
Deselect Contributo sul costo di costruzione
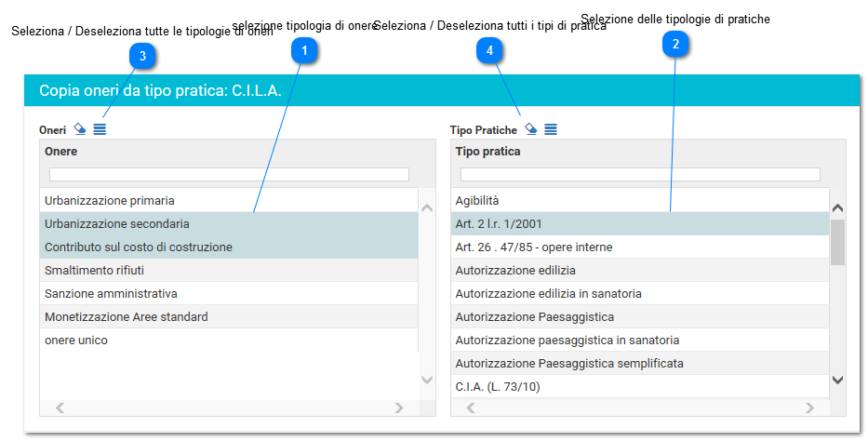click(x=229, y=247)
